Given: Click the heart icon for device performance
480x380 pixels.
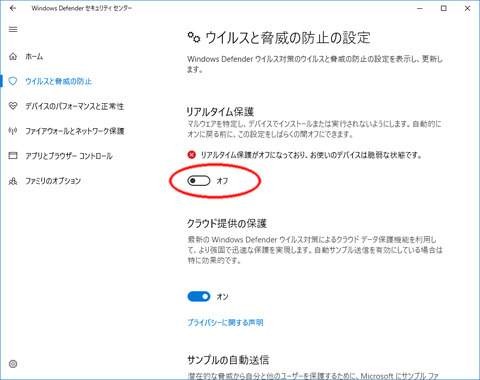Looking at the screenshot, I should point(13,106).
